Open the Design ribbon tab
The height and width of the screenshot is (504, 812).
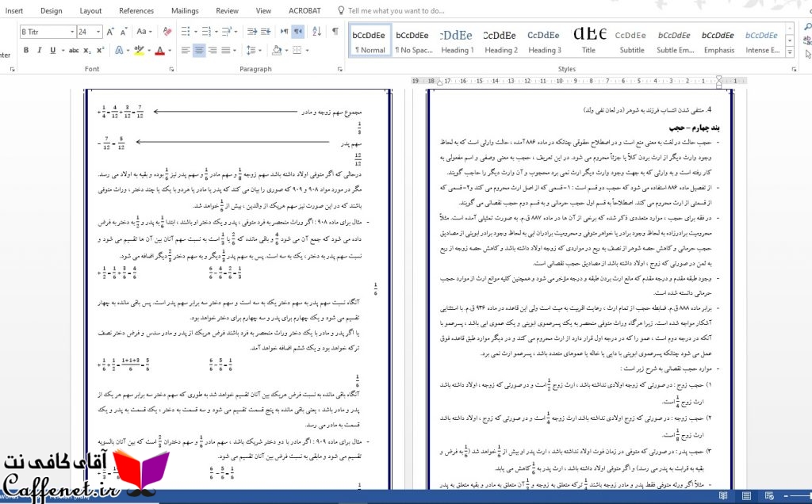coord(52,10)
